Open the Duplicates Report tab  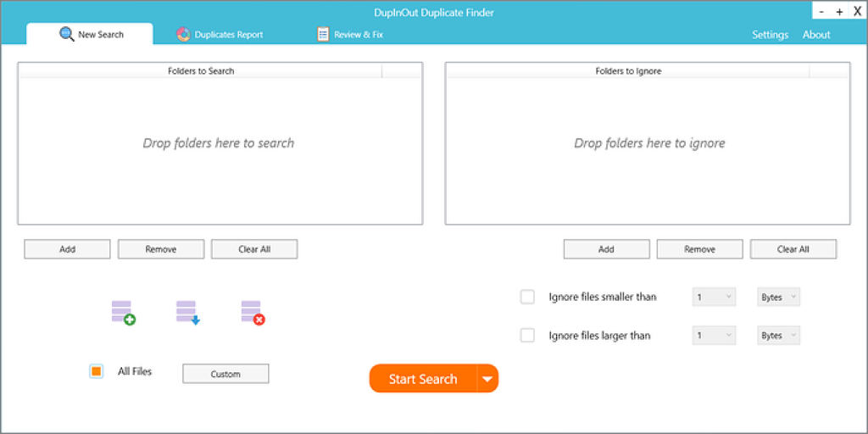point(220,34)
